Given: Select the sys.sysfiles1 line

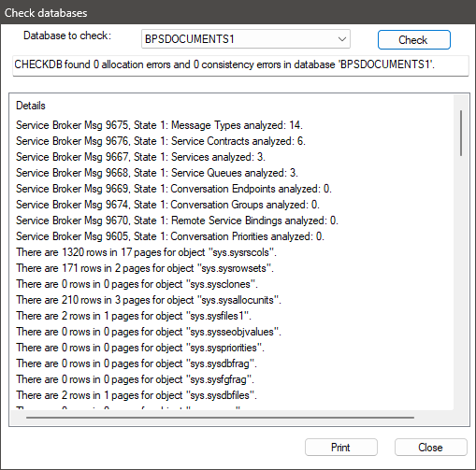Looking at the screenshot, I should pyautogui.click(x=134, y=316).
